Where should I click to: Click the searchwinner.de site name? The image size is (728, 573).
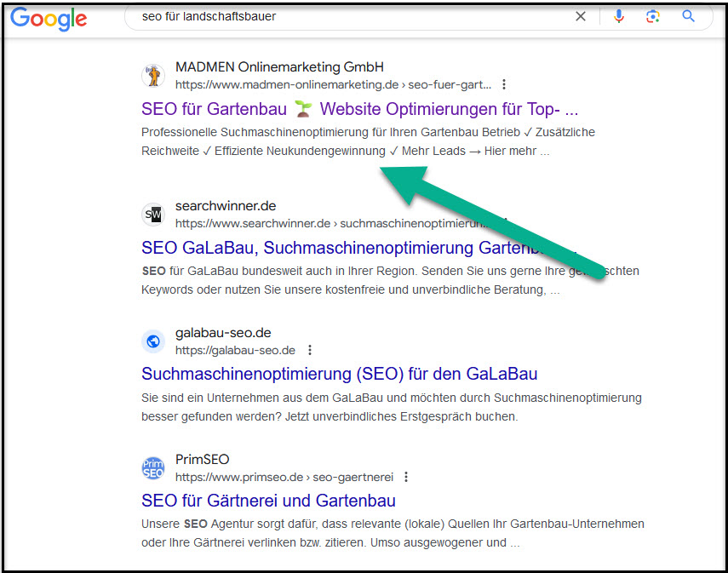[x=226, y=206]
